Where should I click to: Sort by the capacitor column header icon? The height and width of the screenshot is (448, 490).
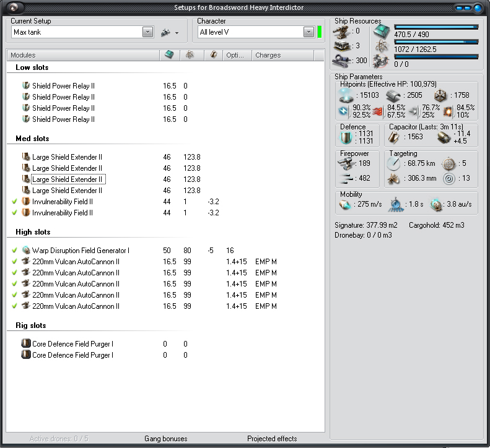(214, 54)
